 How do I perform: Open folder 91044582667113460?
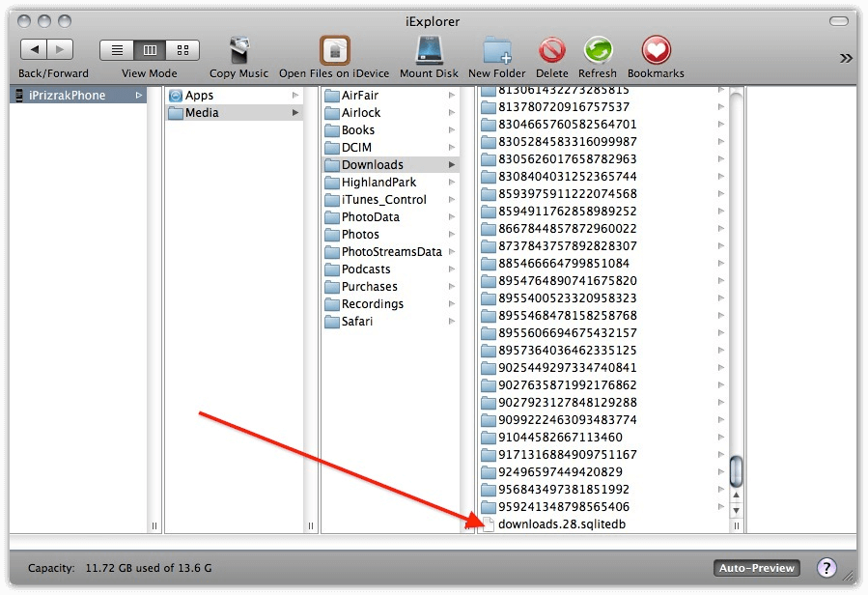click(x=603, y=438)
